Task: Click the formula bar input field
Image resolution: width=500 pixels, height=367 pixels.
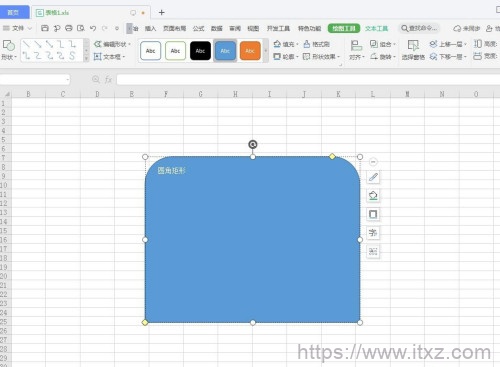Action: (x=308, y=79)
